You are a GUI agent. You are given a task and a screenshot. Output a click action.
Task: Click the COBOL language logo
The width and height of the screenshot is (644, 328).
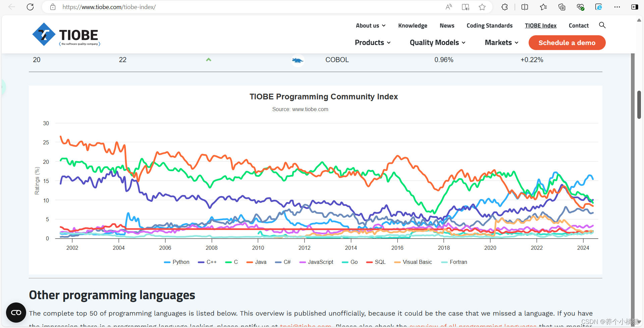click(x=298, y=60)
